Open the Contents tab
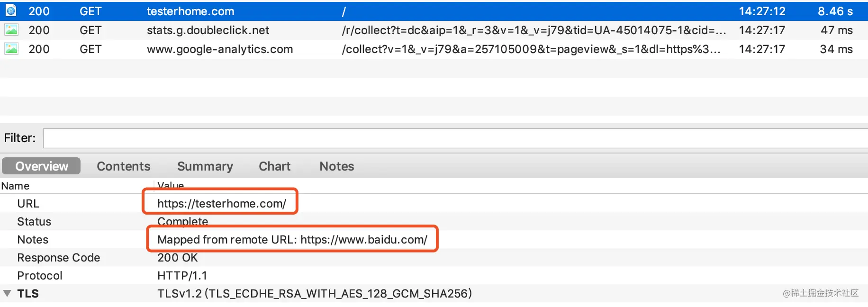This screenshot has width=868, height=307. point(123,166)
